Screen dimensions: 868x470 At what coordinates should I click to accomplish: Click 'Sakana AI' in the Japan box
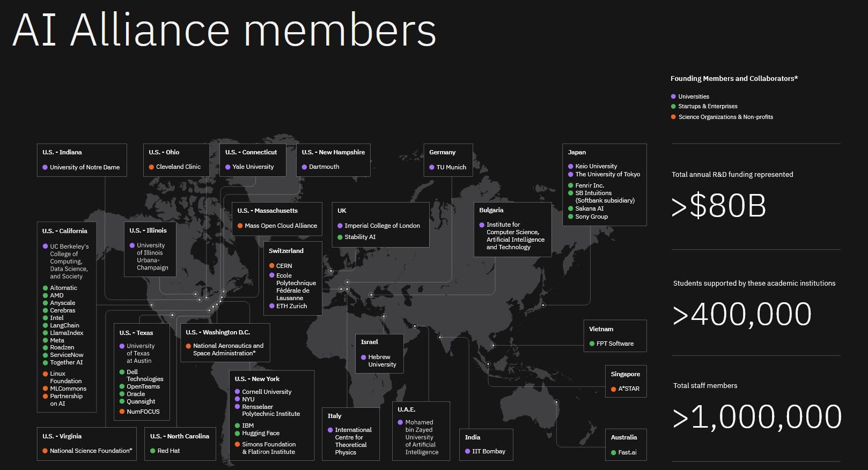point(590,208)
